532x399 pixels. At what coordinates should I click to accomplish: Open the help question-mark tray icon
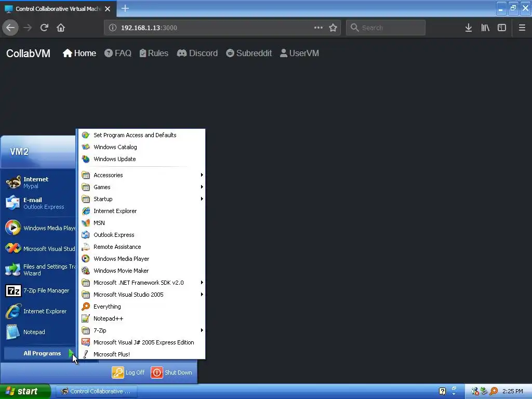pyautogui.click(x=442, y=391)
